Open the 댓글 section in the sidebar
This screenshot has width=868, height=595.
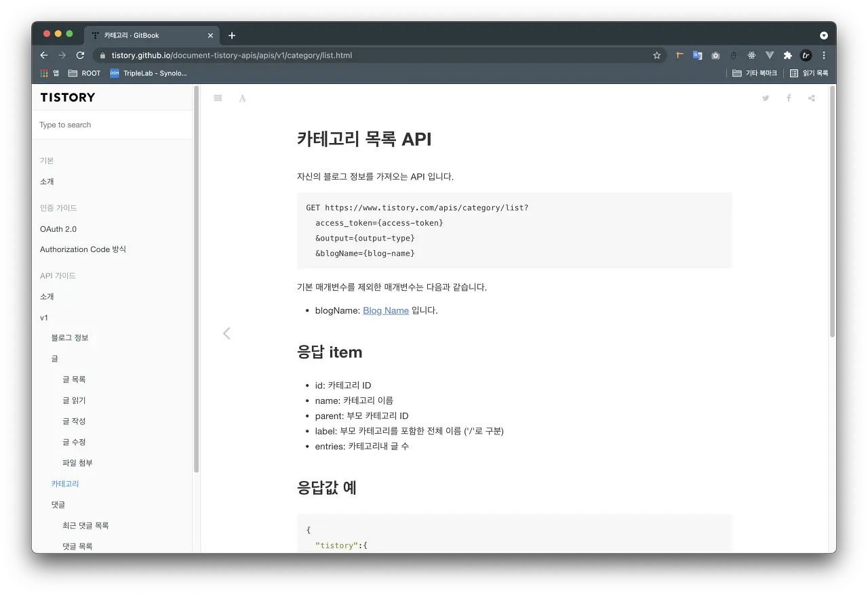[x=58, y=505]
